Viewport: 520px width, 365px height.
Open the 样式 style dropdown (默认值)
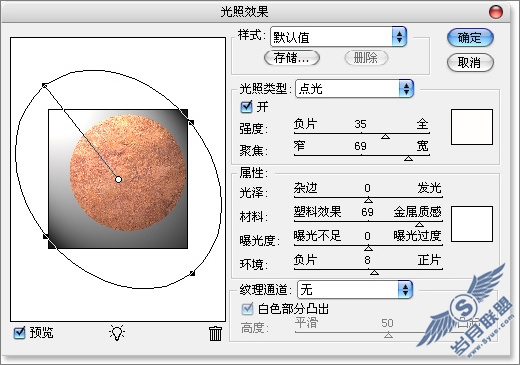(338, 37)
